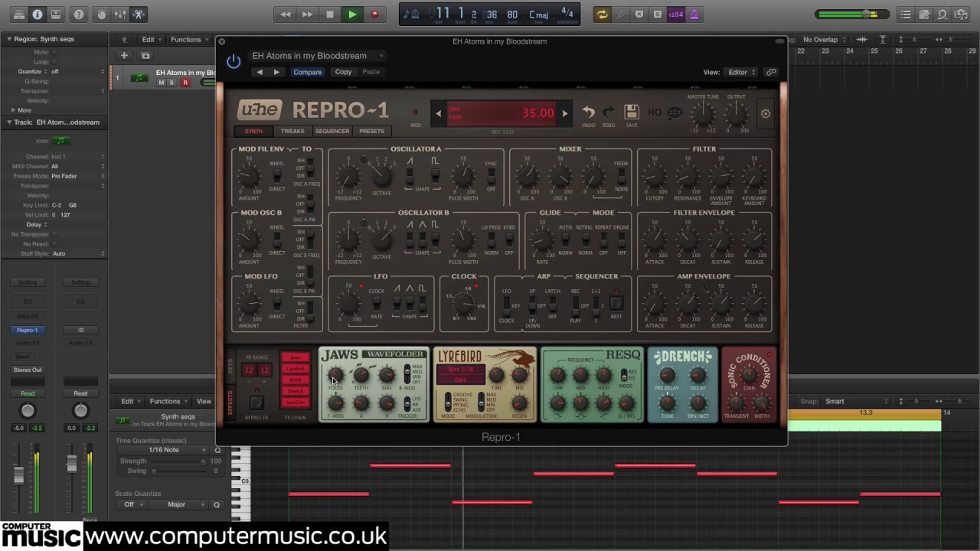Click the Master Tune knob
The image size is (980, 551).
[x=703, y=115]
